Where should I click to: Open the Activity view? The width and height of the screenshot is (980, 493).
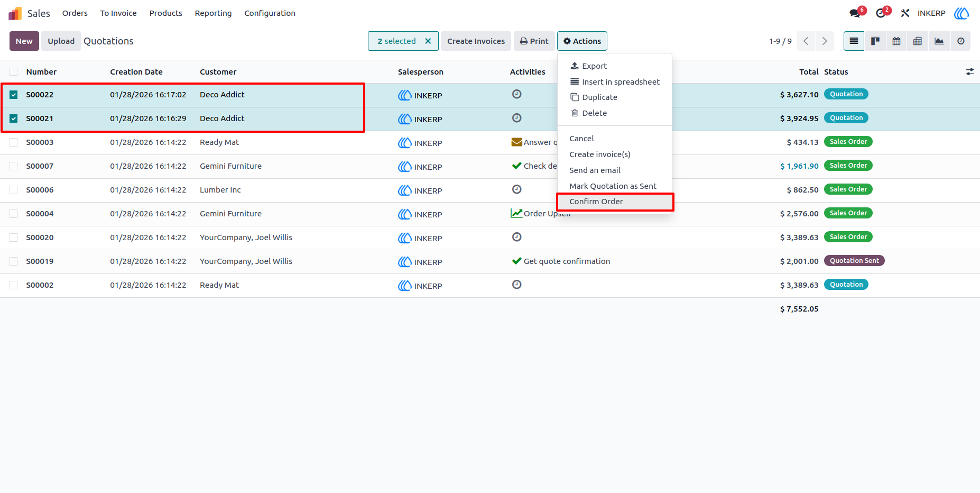point(960,41)
